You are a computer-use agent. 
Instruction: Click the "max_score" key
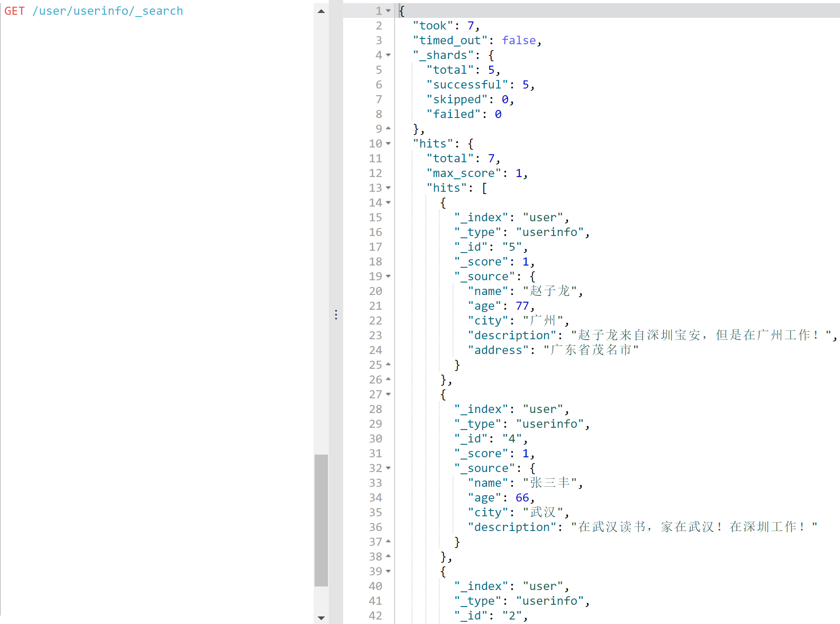[x=464, y=173]
